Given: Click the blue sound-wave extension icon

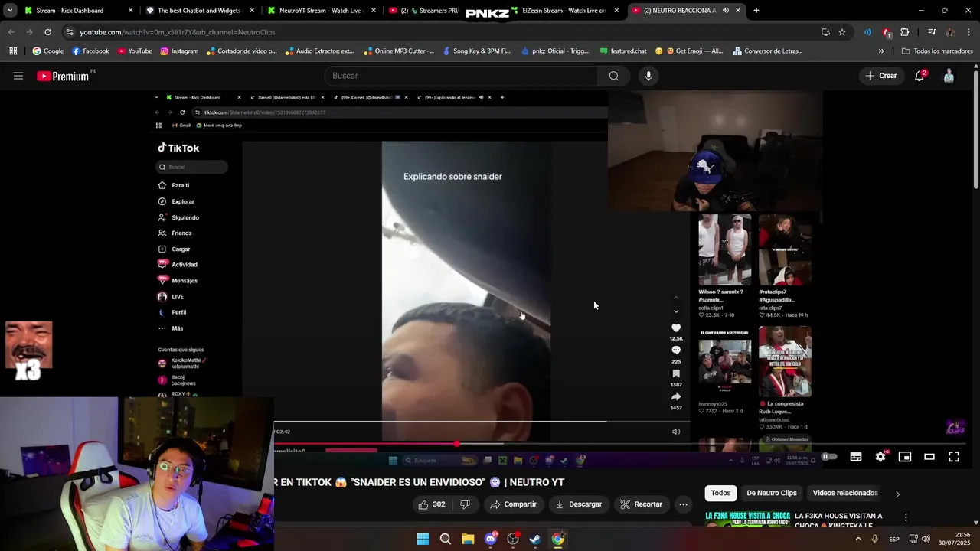Looking at the screenshot, I should [x=867, y=32].
